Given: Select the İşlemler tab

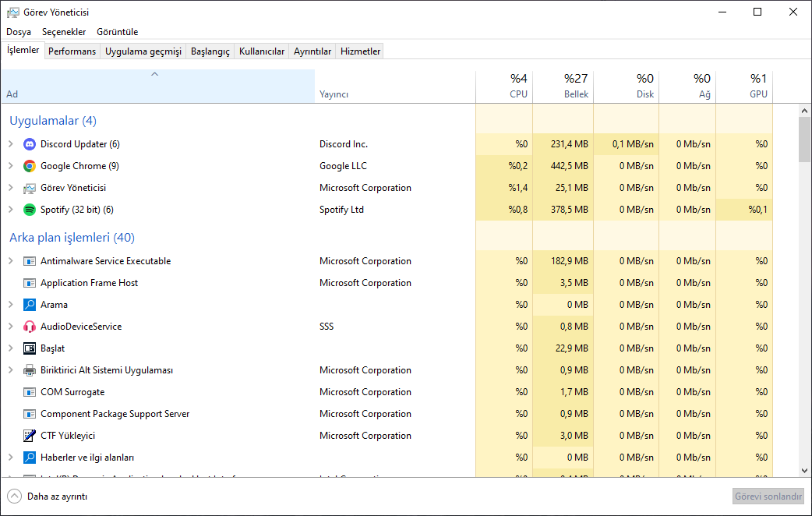Looking at the screenshot, I should [23, 50].
